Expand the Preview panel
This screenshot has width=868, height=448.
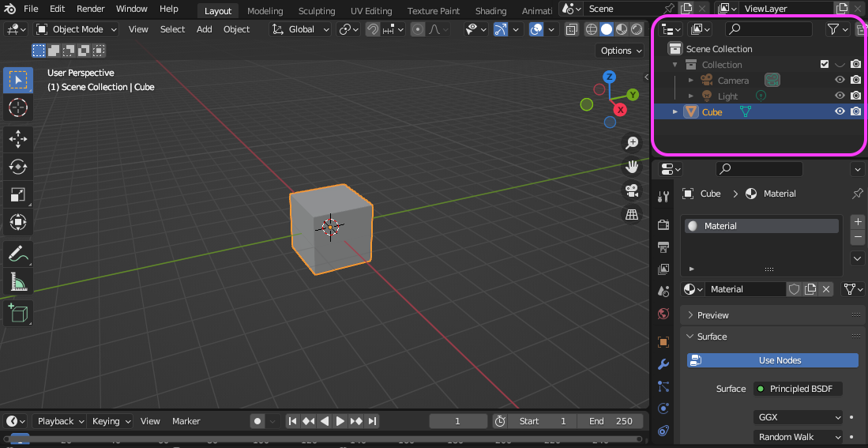click(x=772, y=315)
